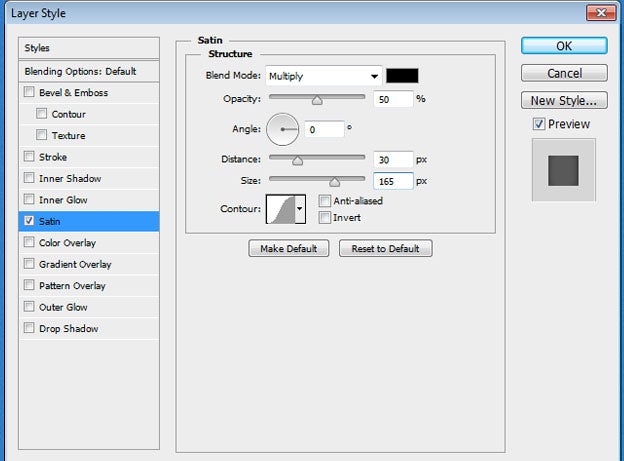Click the Make Default button
The image size is (624, 461).
click(289, 248)
